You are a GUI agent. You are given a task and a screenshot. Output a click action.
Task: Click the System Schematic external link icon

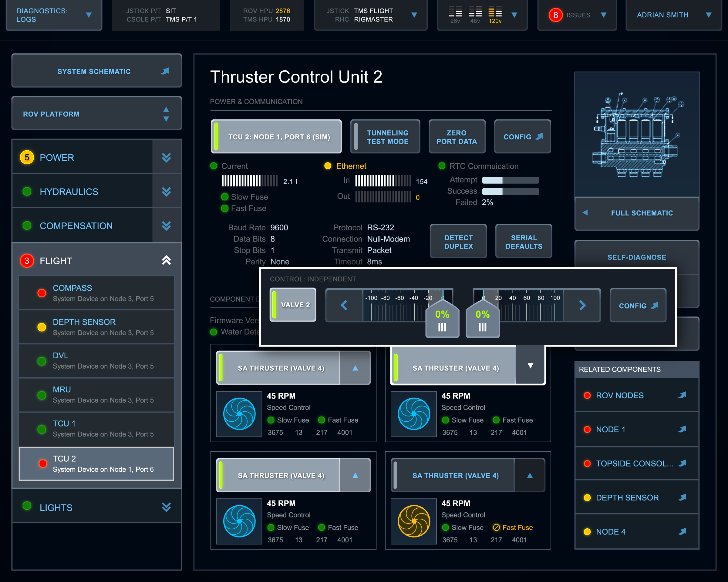pyautogui.click(x=165, y=71)
